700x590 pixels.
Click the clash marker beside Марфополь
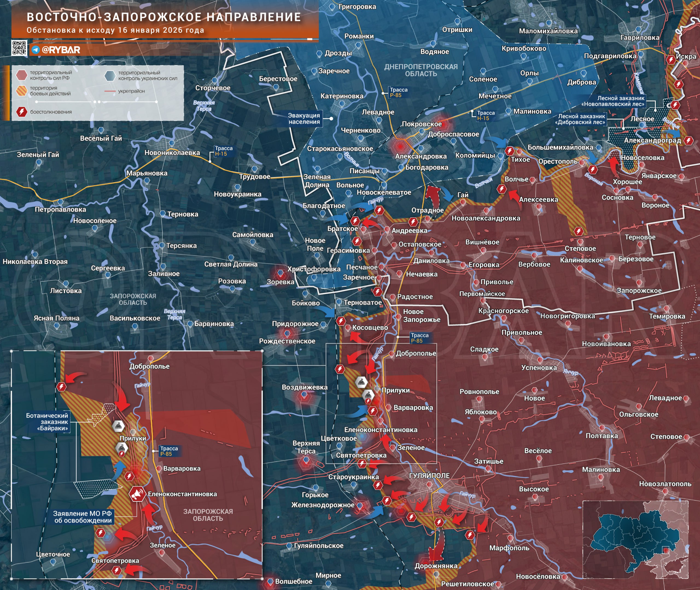coord(470,535)
